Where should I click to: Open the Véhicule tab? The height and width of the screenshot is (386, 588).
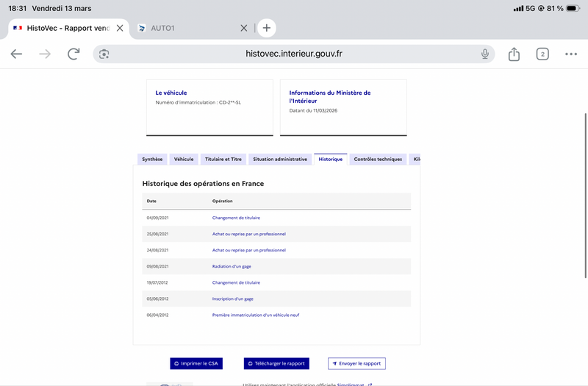point(184,159)
